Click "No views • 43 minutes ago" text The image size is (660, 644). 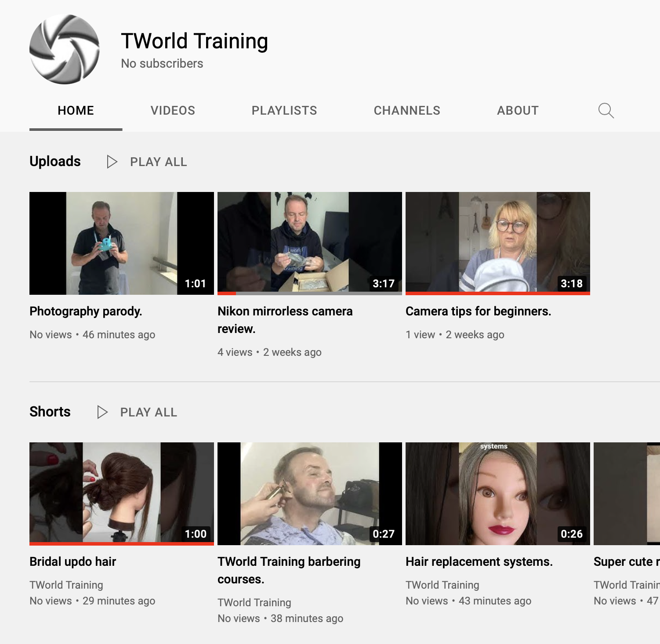point(468,601)
